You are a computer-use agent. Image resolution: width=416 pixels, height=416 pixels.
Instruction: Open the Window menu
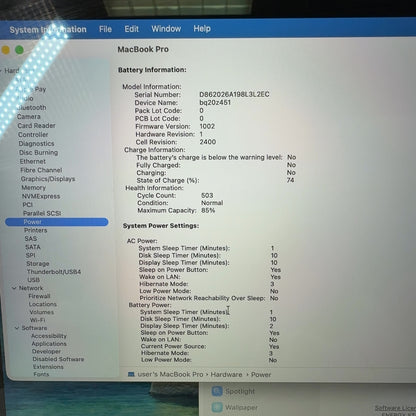[166, 29]
